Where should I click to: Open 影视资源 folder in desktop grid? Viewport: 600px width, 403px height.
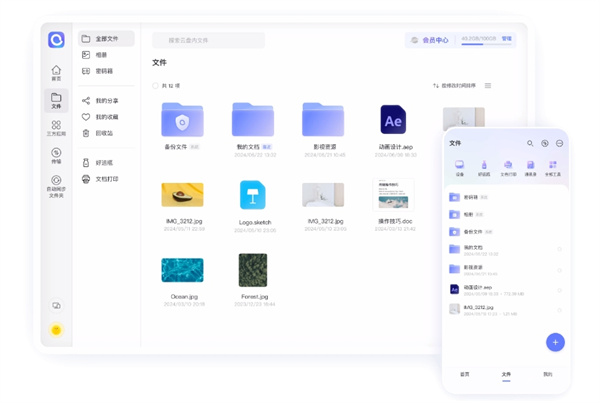pyautogui.click(x=323, y=120)
